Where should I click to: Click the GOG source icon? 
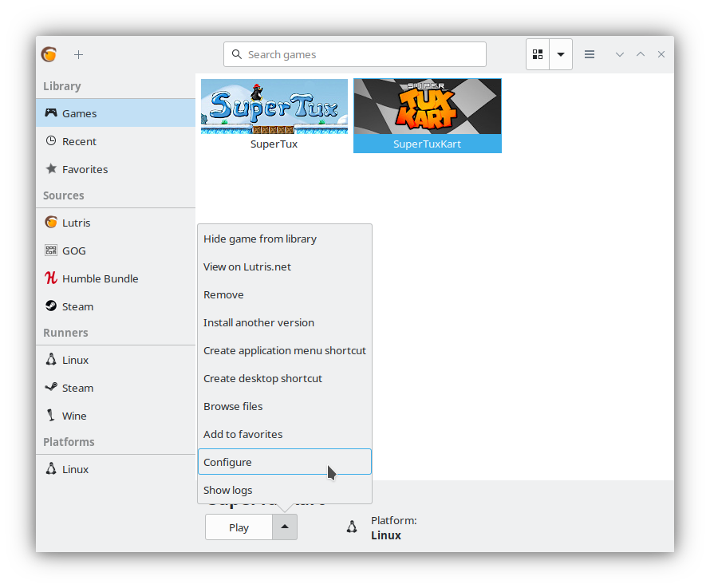coord(51,251)
